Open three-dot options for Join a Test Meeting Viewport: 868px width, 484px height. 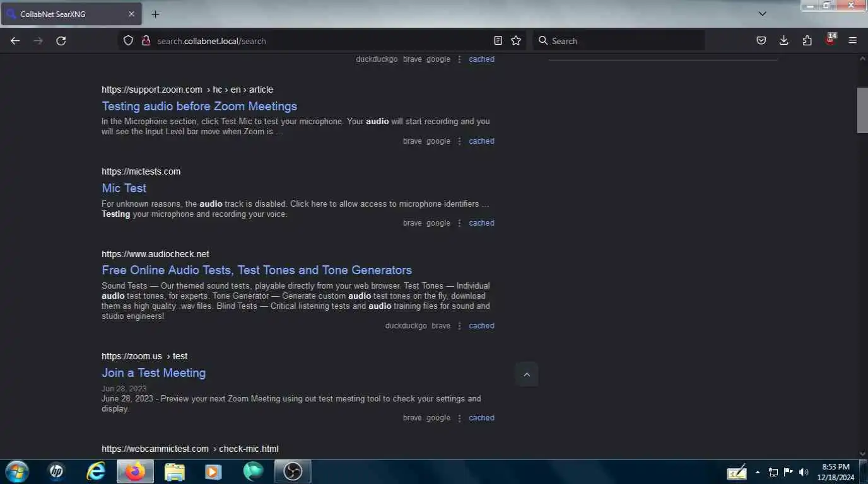(x=459, y=418)
